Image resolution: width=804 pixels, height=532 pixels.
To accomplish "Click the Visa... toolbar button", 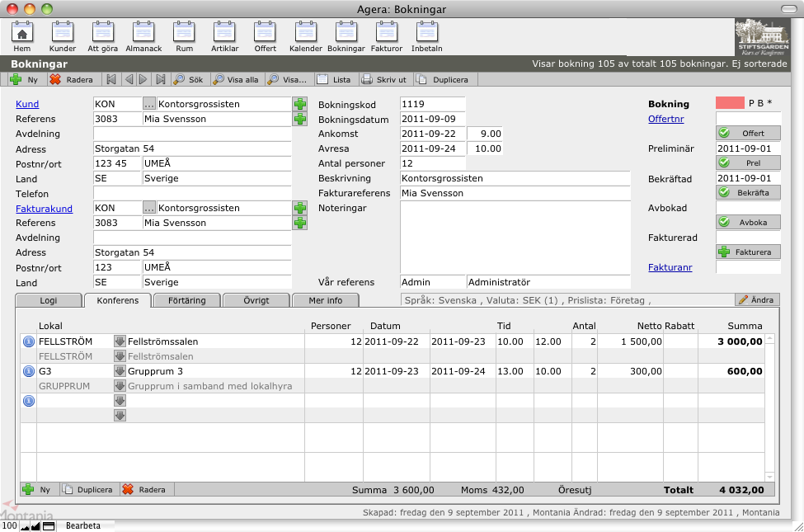I will tap(287, 79).
